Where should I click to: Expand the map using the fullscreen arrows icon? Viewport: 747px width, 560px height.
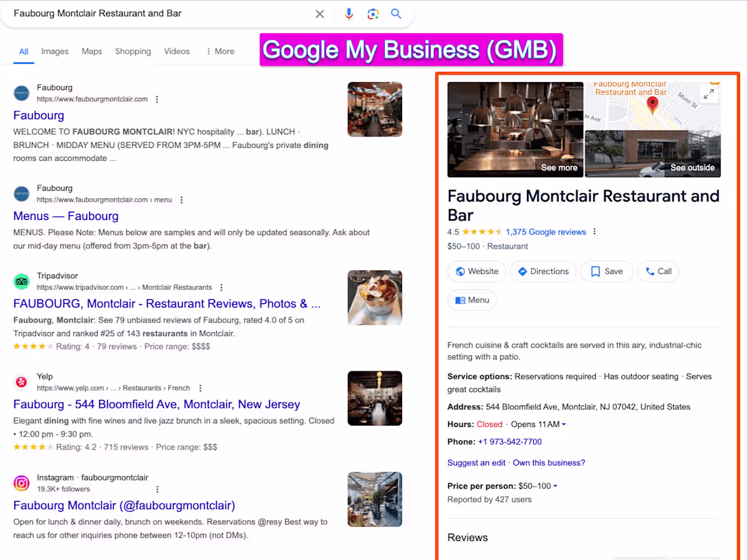tap(710, 95)
